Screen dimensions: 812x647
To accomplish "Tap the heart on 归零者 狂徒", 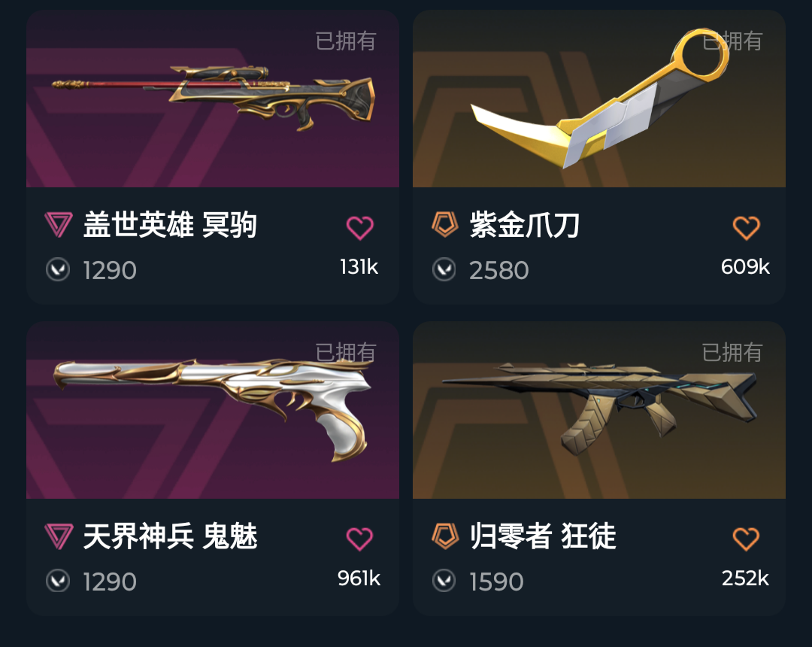I will (747, 539).
